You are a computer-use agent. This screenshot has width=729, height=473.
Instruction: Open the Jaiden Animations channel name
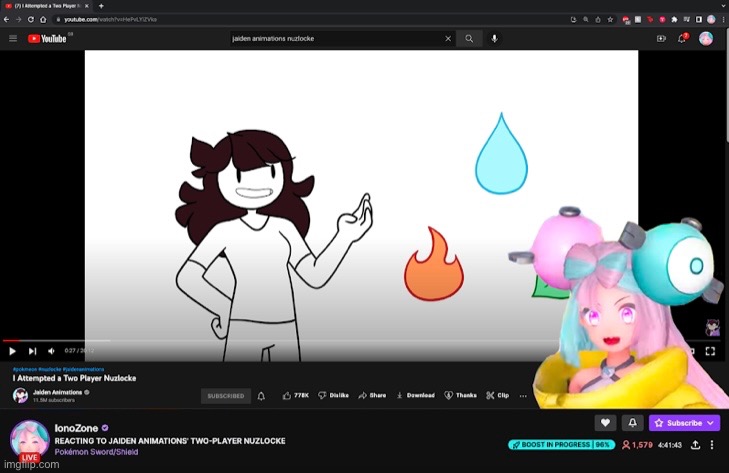click(58, 392)
